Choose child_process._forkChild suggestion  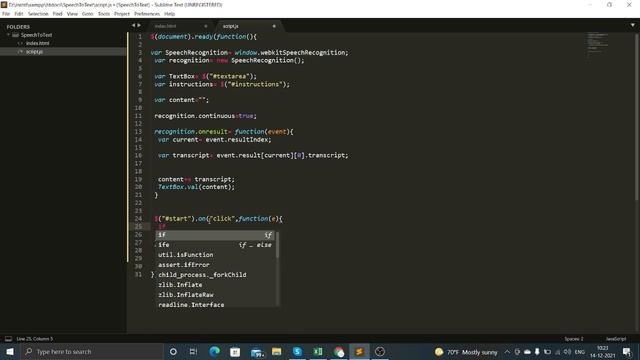tap(216, 275)
